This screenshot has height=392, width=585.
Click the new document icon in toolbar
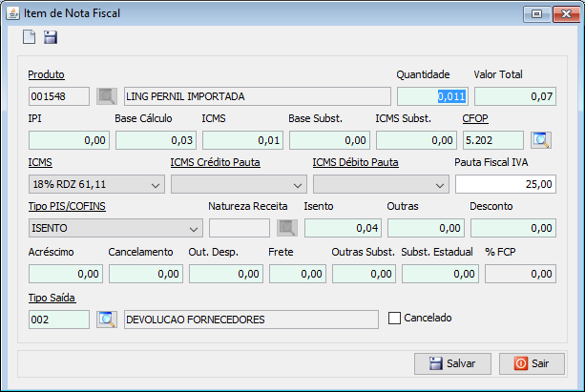(x=30, y=38)
